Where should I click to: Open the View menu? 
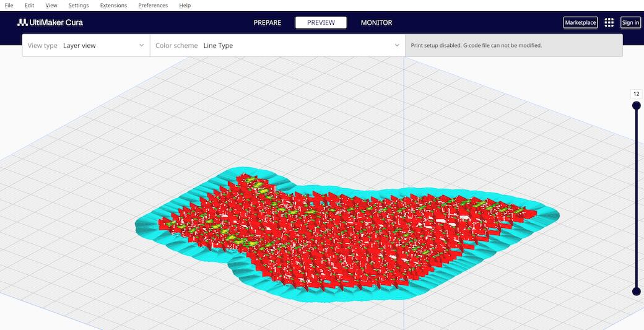pyautogui.click(x=51, y=6)
